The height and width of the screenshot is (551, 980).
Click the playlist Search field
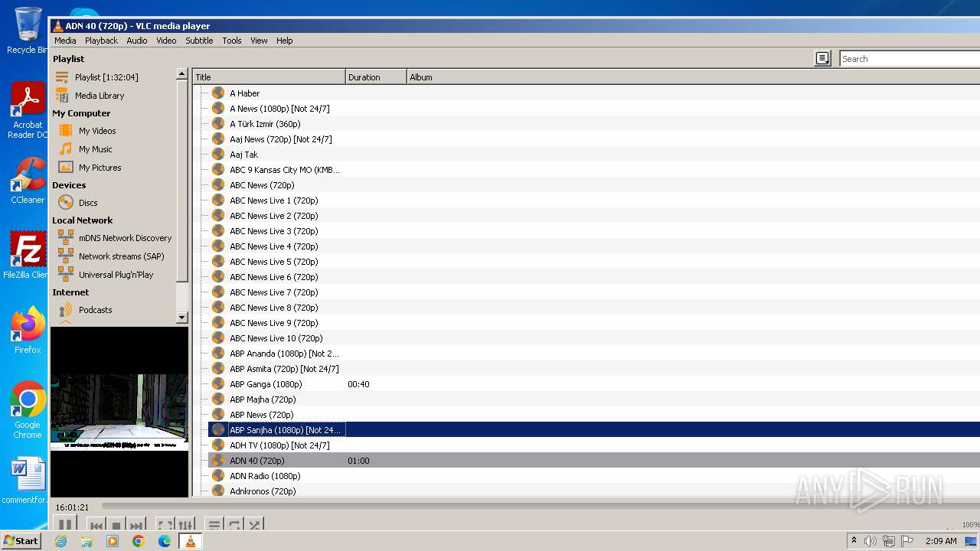point(910,59)
